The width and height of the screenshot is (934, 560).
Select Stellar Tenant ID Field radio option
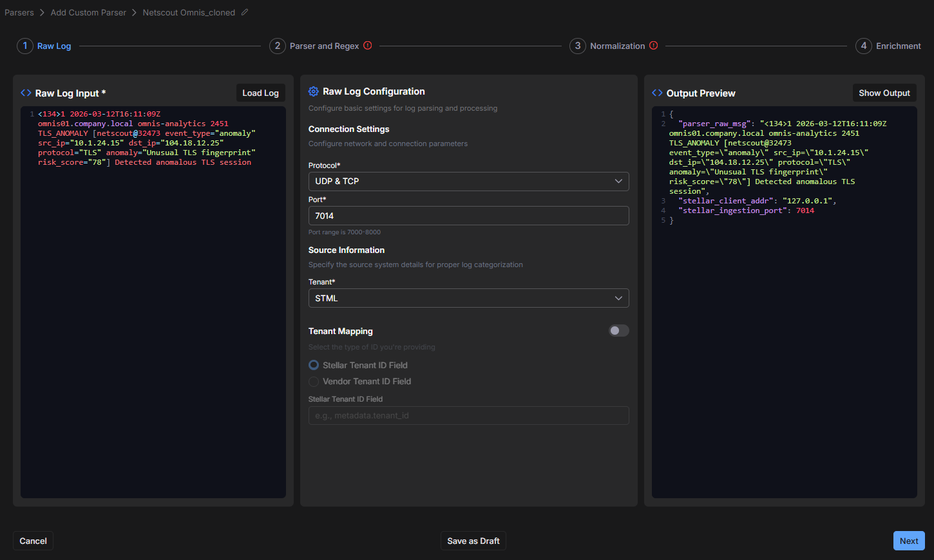click(x=314, y=365)
